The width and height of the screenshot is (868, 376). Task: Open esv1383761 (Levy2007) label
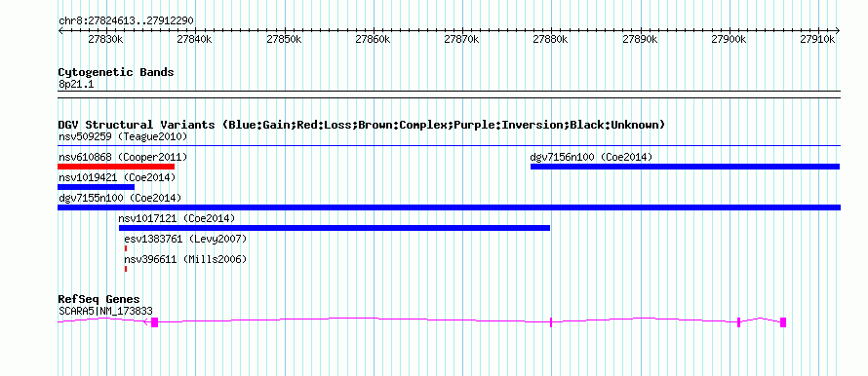click(185, 239)
